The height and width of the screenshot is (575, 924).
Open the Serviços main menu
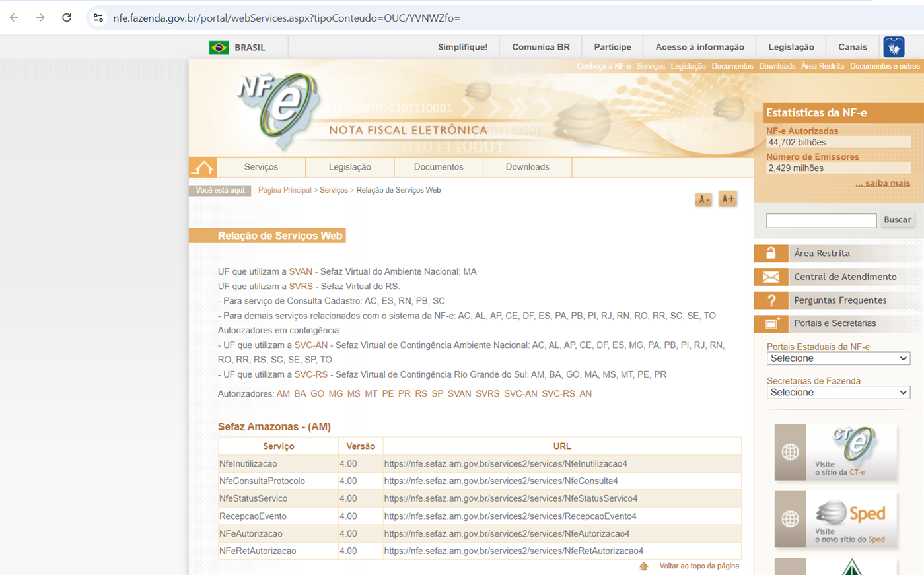tap(261, 168)
